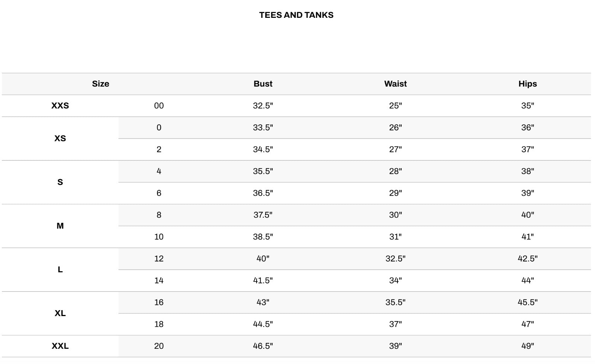Select the XL size label

(x=60, y=313)
